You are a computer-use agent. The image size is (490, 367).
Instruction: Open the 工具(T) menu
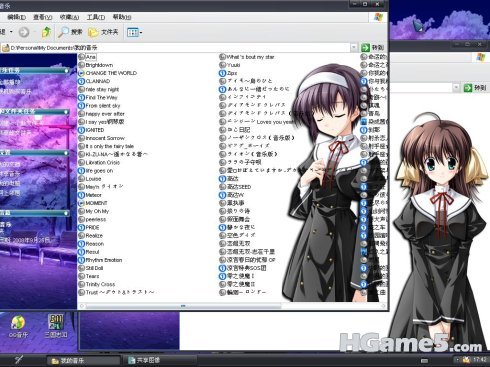[x=96, y=17]
